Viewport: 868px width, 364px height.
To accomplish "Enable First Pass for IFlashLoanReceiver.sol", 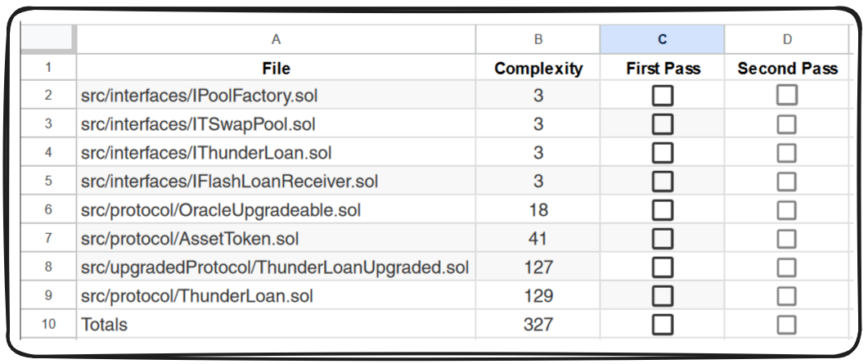I will 663,182.
